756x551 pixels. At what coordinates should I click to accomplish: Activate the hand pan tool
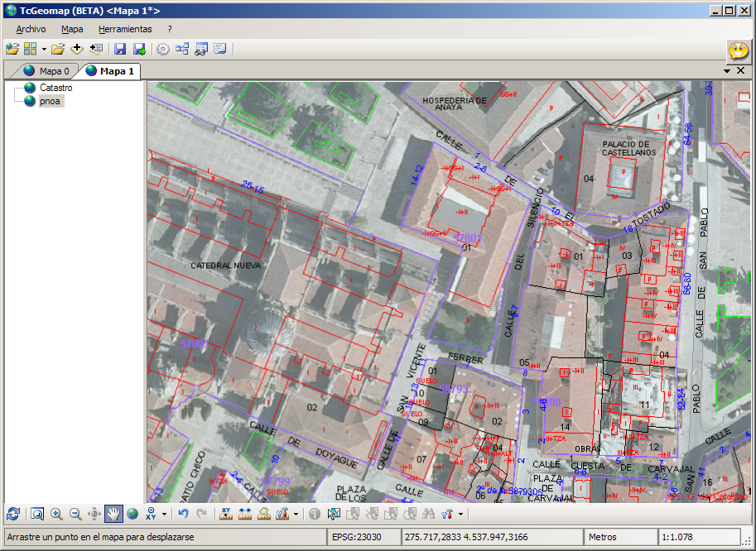[113, 514]
